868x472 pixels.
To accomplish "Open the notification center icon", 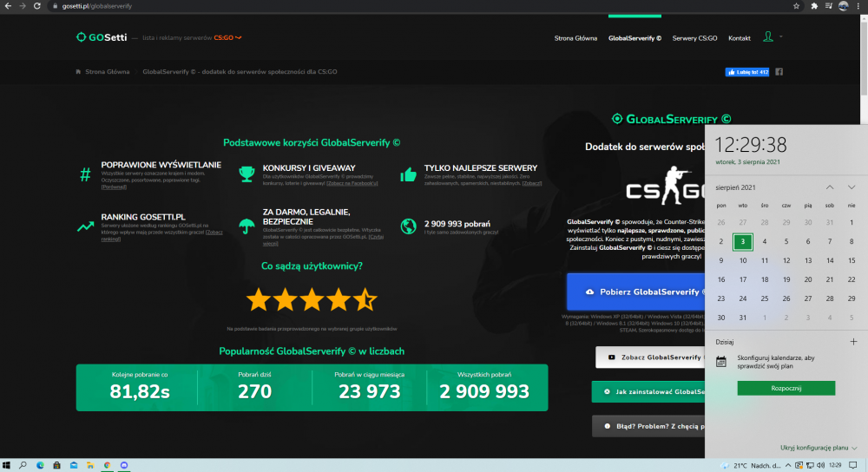I will tap(853, 465).
